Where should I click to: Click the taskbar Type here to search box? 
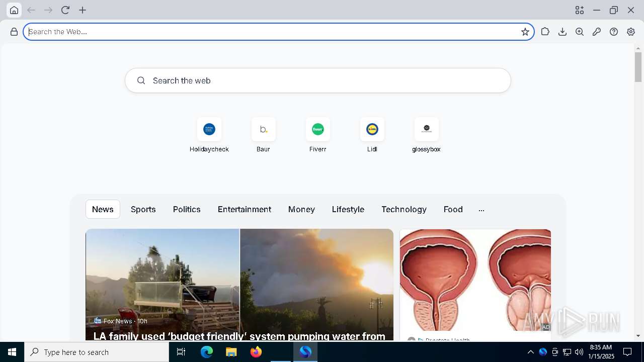pyautogui.click(x=97, y=352)
